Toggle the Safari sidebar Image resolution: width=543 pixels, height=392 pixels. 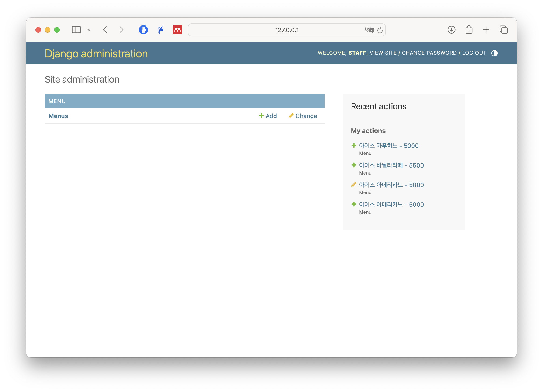pyautogui.click(x=76, y=30)
